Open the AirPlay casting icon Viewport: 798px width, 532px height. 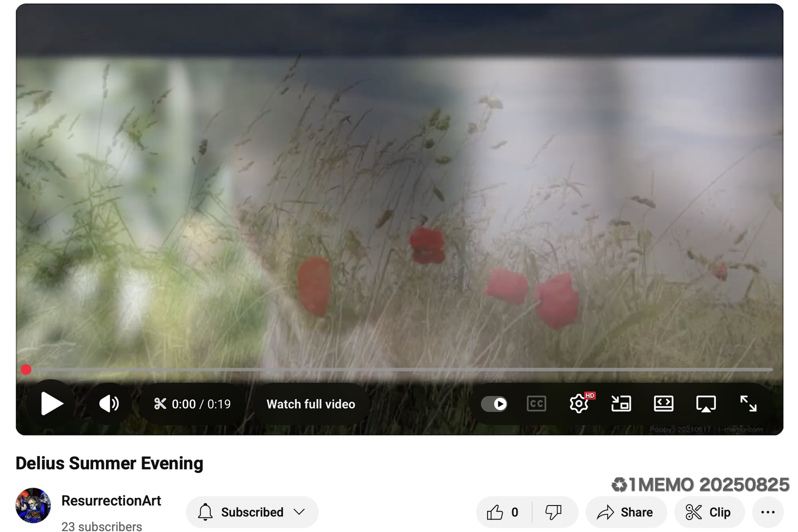[706, 404]
